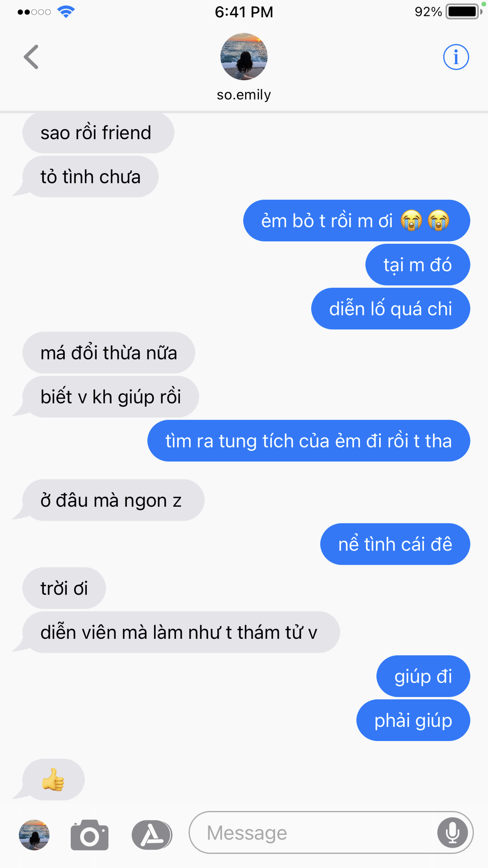Select the "diễn lố quá chi" bubble
This screenshot has height=868, width=488.
click(390, 309)
